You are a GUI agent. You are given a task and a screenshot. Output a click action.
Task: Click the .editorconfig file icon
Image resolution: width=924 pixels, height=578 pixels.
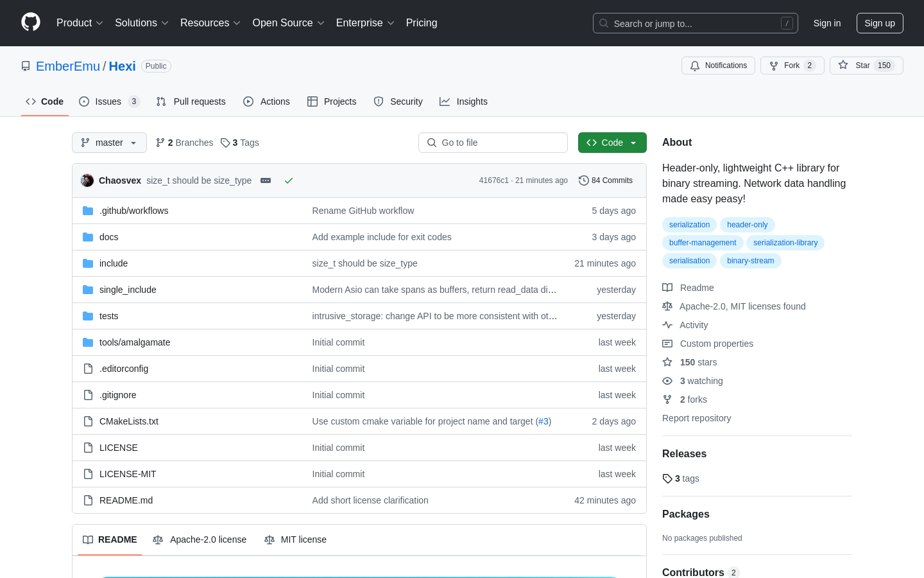point(88,369)
